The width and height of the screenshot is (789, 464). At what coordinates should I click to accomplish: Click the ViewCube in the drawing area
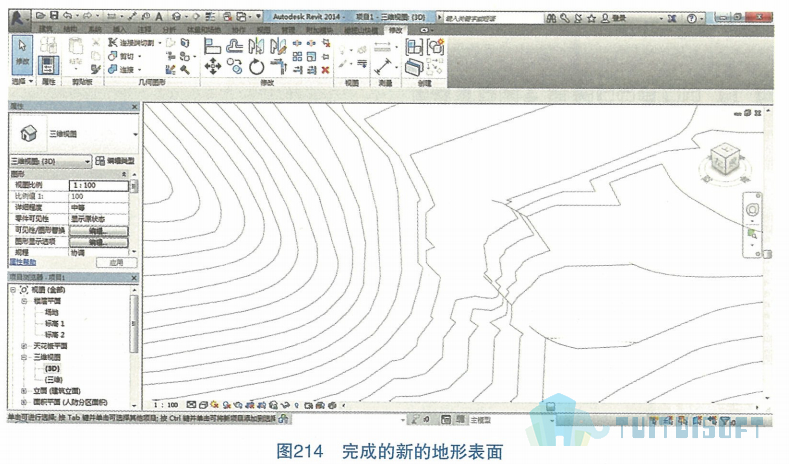point(725,161)
